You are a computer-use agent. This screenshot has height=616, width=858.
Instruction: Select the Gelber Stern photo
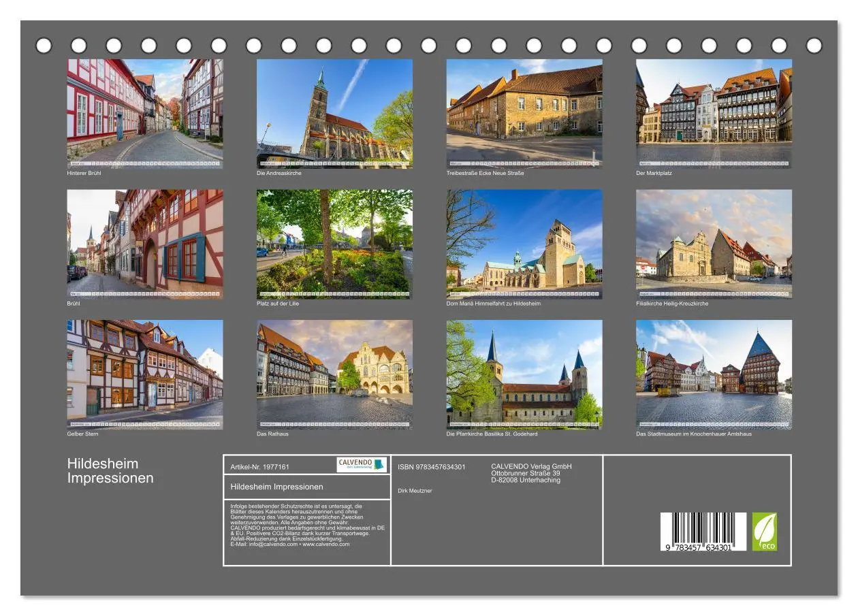(145, 374)
